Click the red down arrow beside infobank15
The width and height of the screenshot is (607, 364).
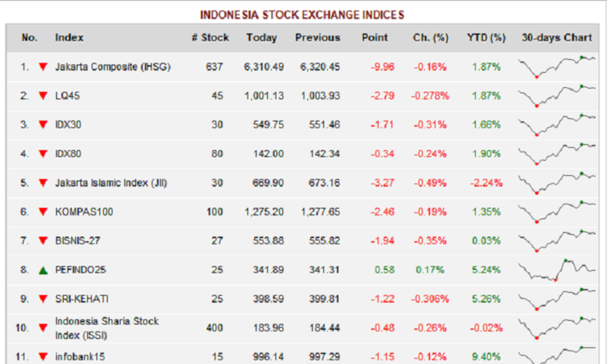pyautogui.click(x=43, y=356)
